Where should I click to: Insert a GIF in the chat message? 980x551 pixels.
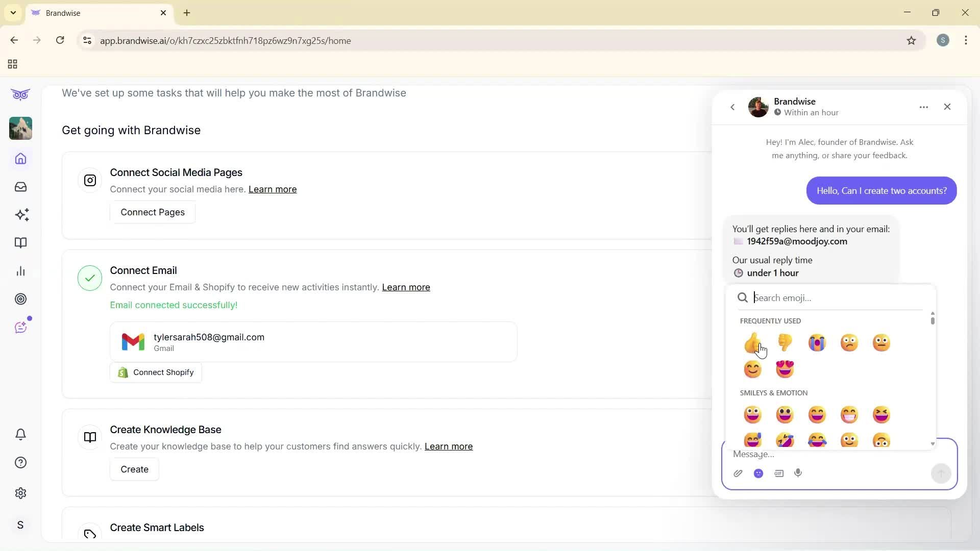[778, 473]
